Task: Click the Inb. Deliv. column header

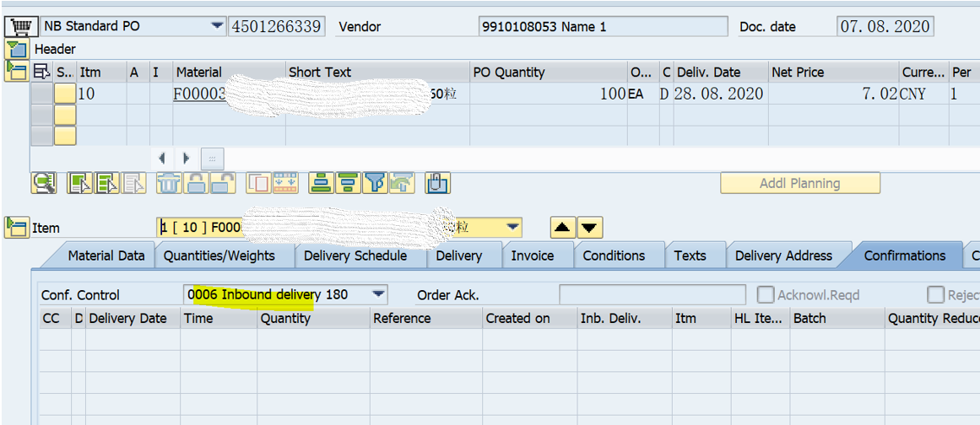Action: [x=625, y=318]
